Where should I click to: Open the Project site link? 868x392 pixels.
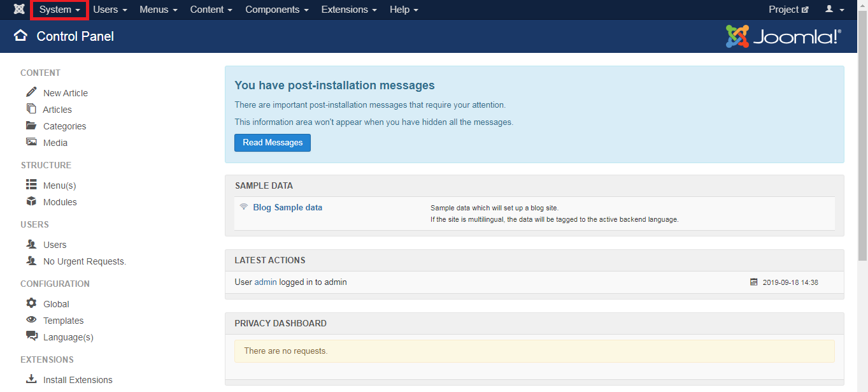(788, 10)
